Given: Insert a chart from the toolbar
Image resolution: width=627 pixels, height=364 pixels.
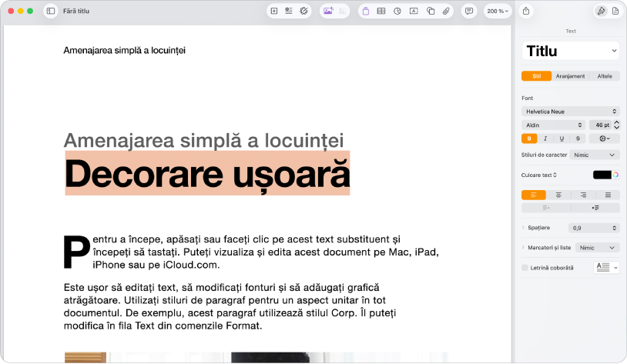Looking at the screenshot, I should point(397,12).
